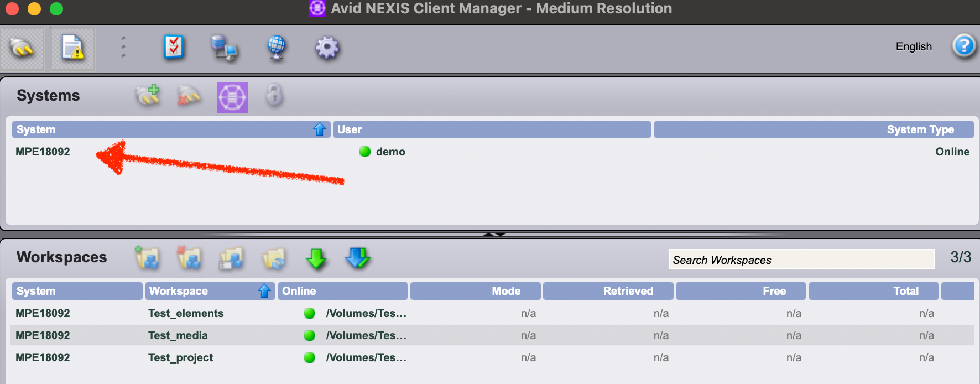Sort Workspaces by the Workspace column header
Screen dimensions: 980x384
point(210,291)
